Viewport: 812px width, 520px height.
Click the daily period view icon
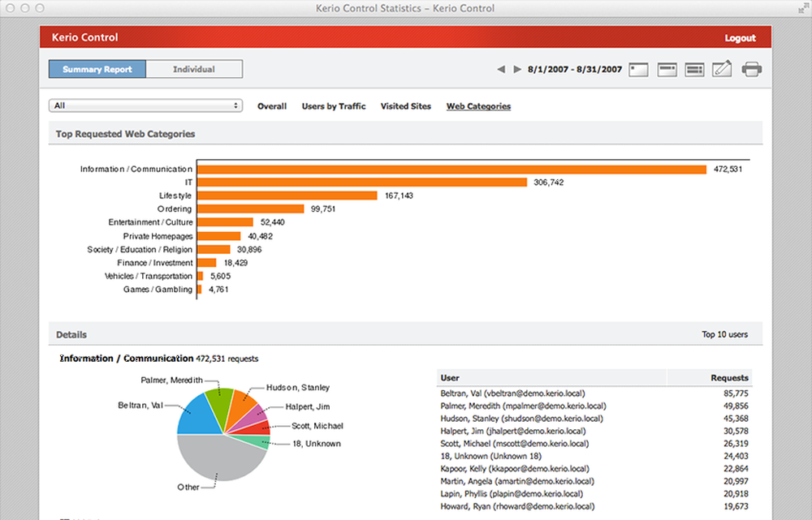pos(638,70)
